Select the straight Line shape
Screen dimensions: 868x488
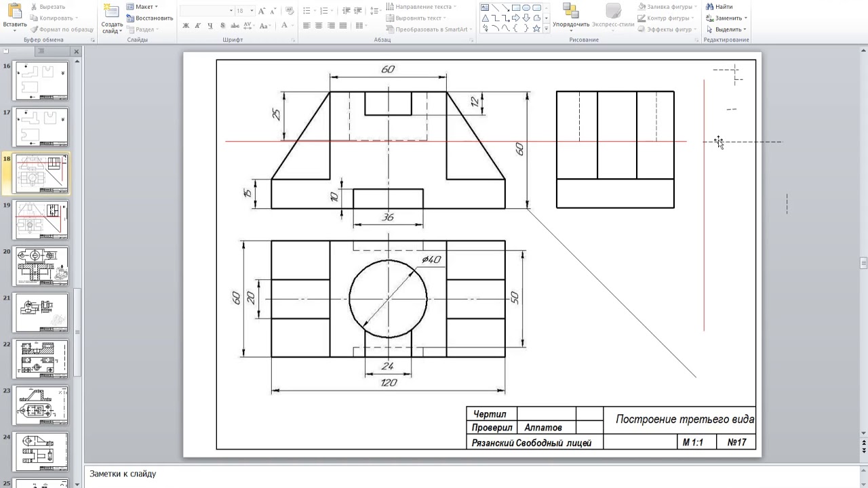[x=496, y=7]
